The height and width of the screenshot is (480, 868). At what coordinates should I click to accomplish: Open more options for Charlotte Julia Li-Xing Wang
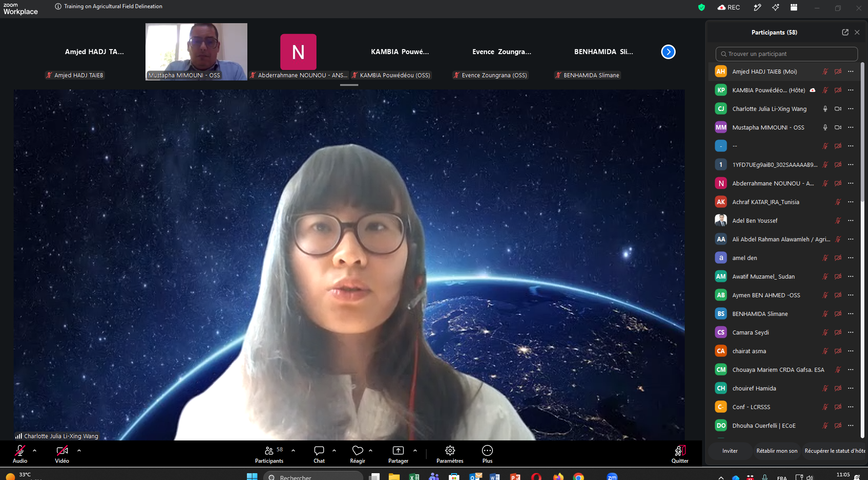851,109
